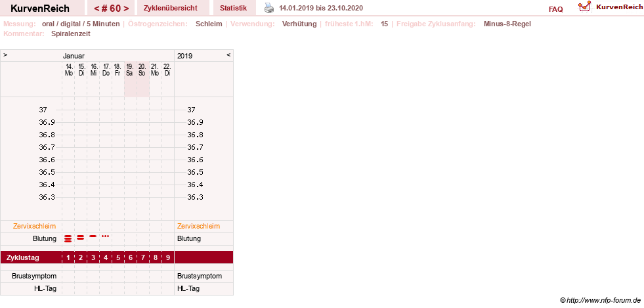Click the '<' arrow beside 2019
This screenshot has width=644, height=308.
click(x=228, y=55)
